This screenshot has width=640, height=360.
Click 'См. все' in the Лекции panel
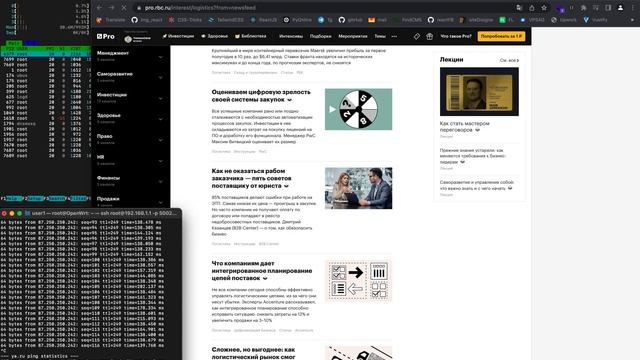click(509, 60)
